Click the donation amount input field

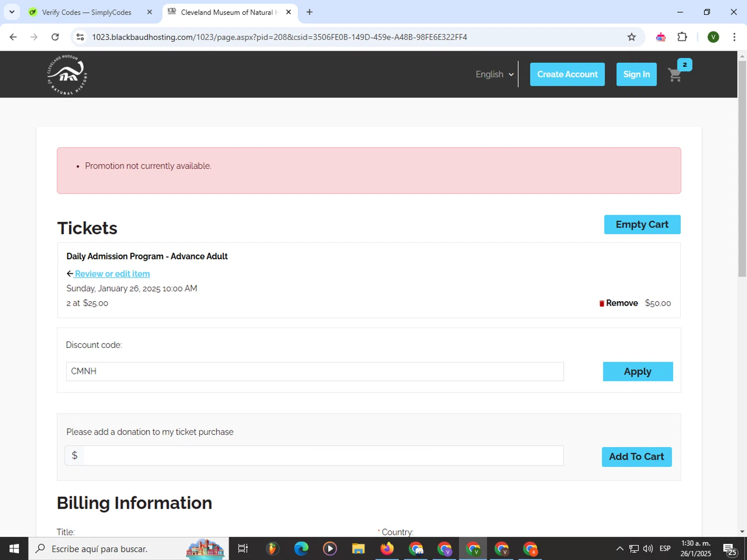324,455
